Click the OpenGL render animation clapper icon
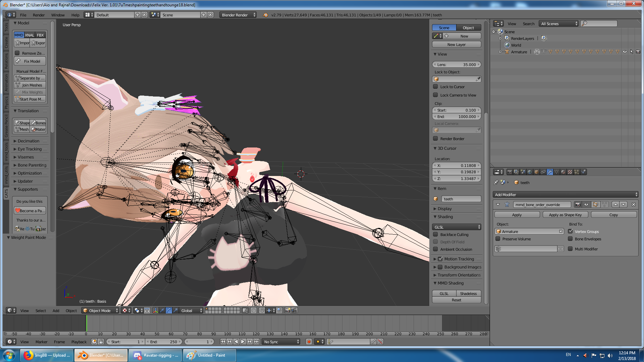The image size is (644, 362). 294,310
